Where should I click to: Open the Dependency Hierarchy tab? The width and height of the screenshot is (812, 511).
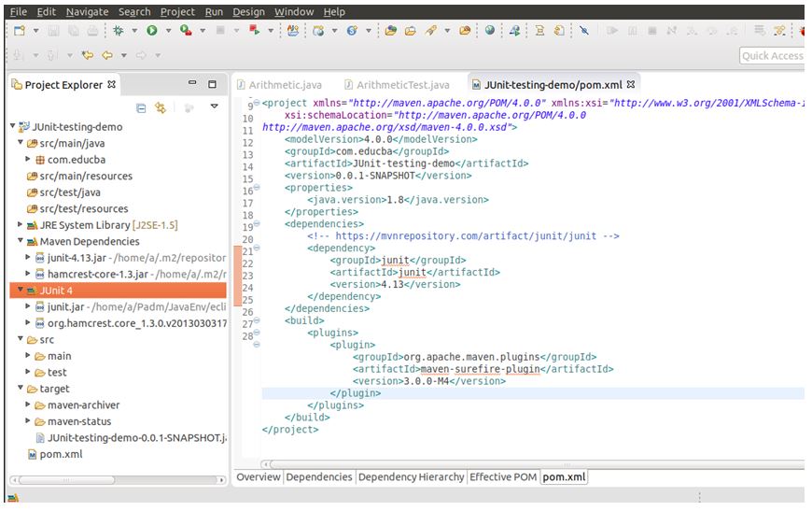tap(411, 476)
